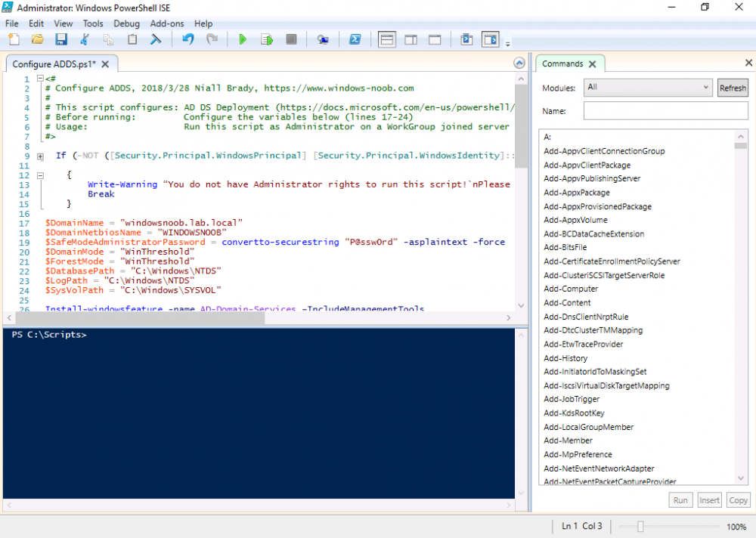Screen dimensions: 756x538
Task: Select Add-JobTrigger in command list
Action: 572,399
